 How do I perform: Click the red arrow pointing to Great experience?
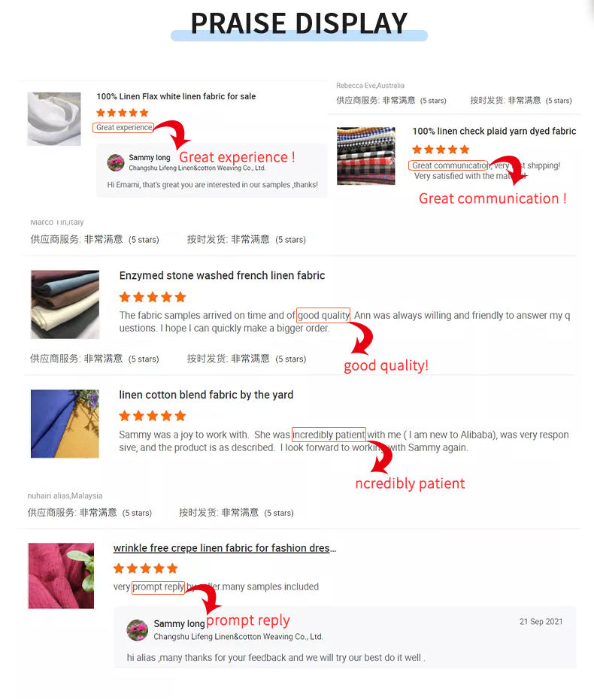click(173, 134)
